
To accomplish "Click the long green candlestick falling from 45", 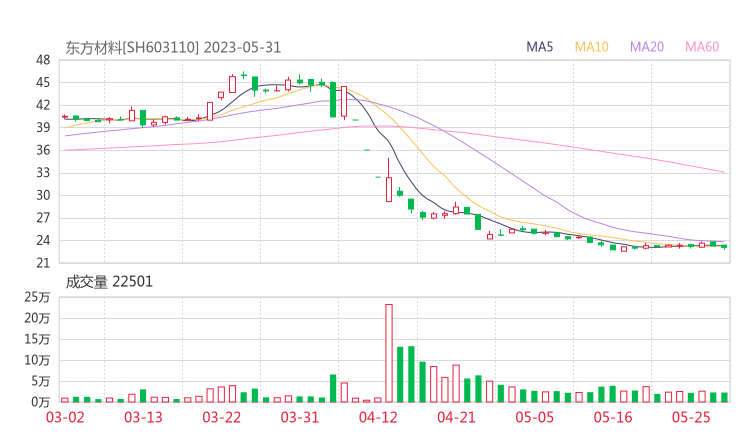I will pos(333,100).
